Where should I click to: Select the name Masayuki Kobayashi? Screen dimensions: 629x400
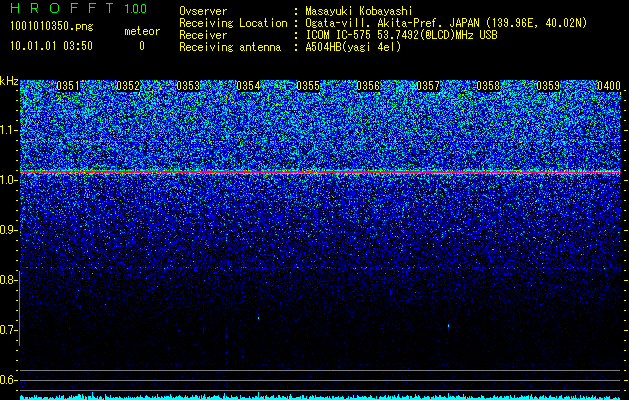(x=359, y=11)
